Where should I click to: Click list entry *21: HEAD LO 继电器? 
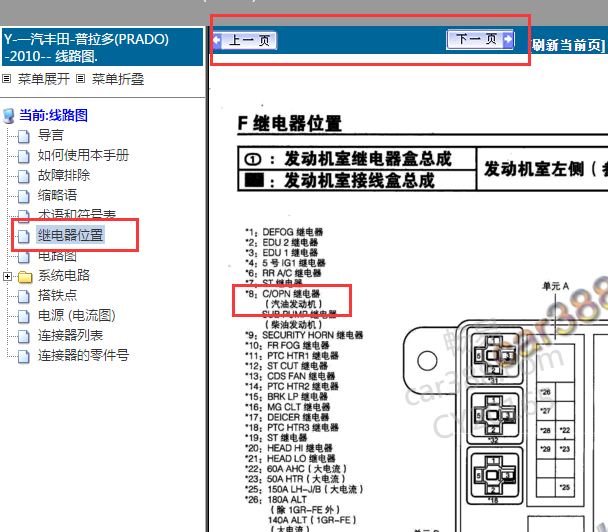[x=290, y=458]
